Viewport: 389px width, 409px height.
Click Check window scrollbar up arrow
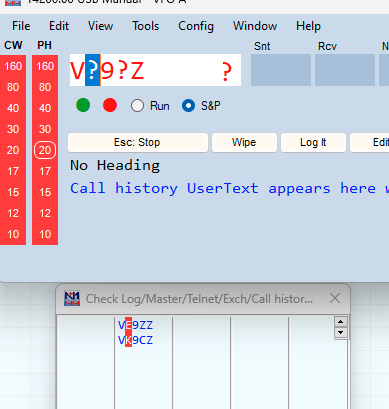coord(340,322)
